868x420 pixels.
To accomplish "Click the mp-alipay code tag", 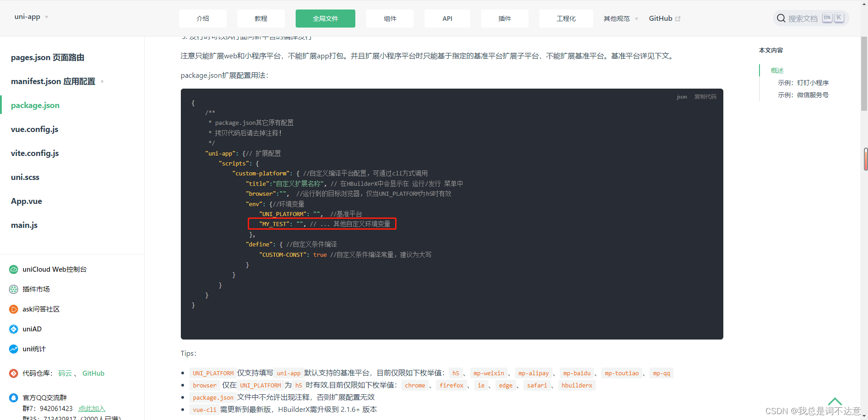I will (533, 373).
